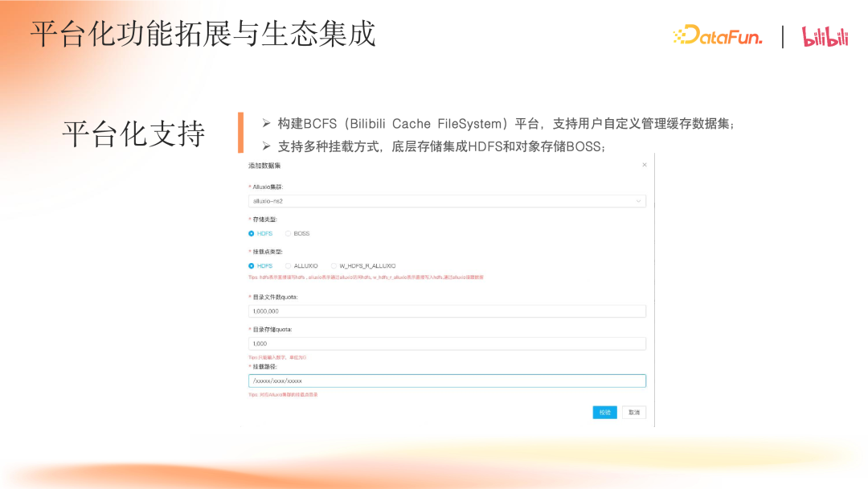Select the BOSS storage type radio
The image size is (868, 489).
[288, 234]
